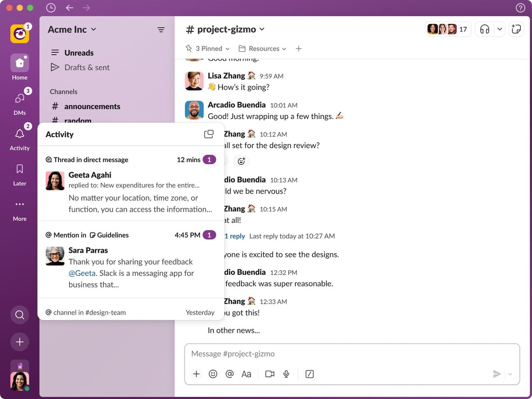
Task: Click the @Geeta mention link
Action: pyautogui.click(x=82, y=273)
